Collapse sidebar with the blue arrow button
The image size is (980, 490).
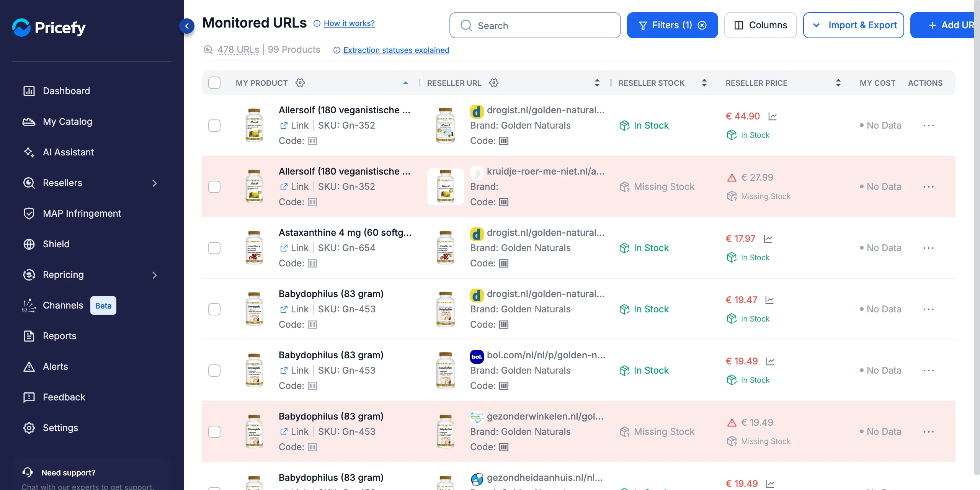pos(187,26)
